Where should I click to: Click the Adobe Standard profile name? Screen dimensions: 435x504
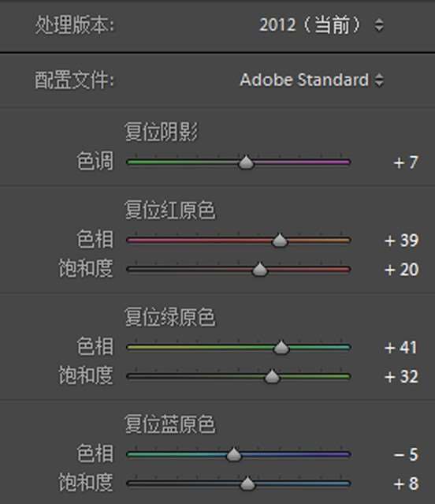click(304, 80)
